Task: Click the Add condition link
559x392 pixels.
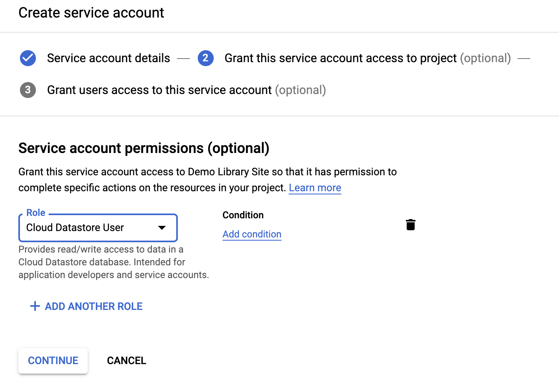Action: (252, 234)
